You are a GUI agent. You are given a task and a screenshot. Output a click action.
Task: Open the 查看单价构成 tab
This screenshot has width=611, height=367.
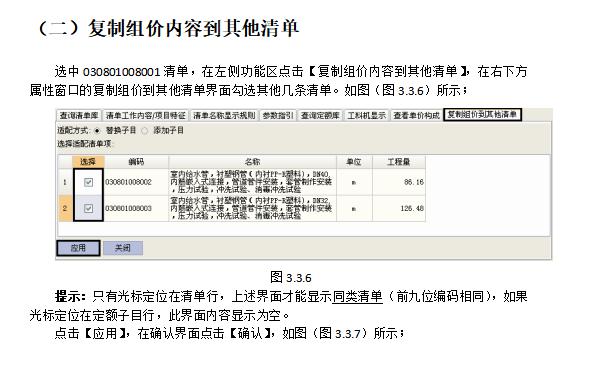point(417,115)
